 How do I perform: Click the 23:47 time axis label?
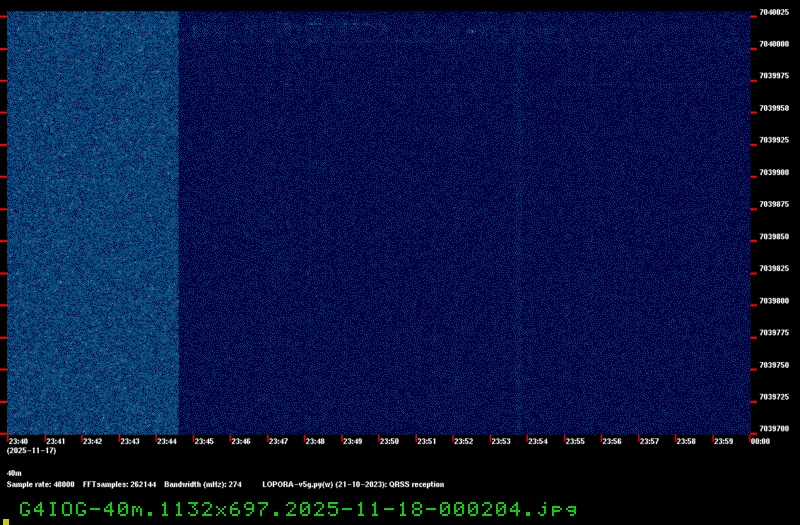(278, 441)
